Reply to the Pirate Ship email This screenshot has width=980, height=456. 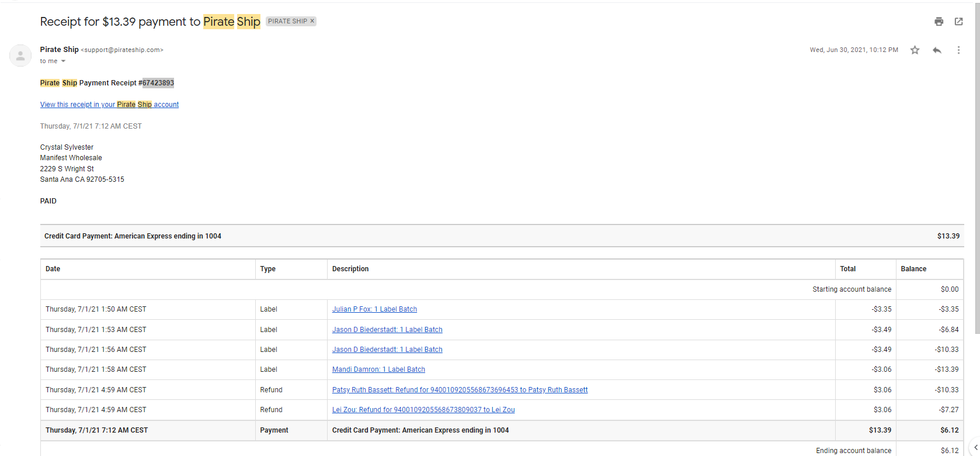(937, 50)
